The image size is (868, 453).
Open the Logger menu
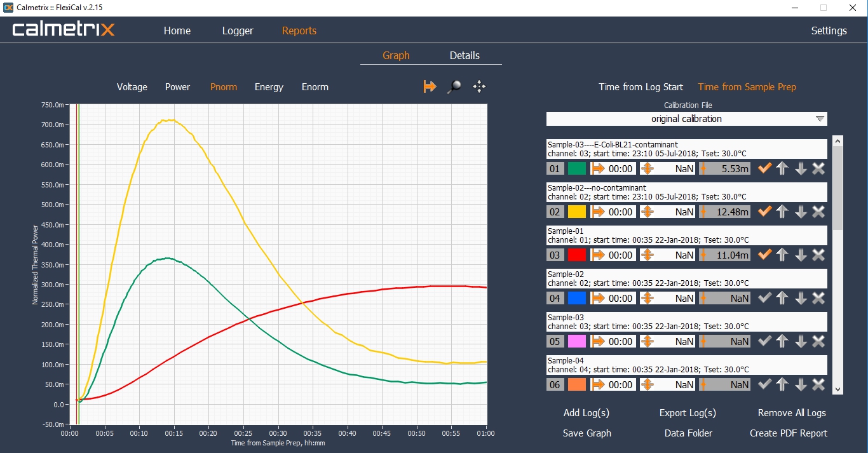point(238,30)
